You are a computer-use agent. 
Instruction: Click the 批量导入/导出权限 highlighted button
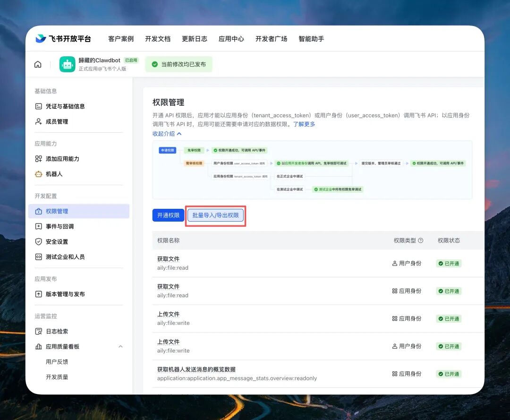point(215,215)
